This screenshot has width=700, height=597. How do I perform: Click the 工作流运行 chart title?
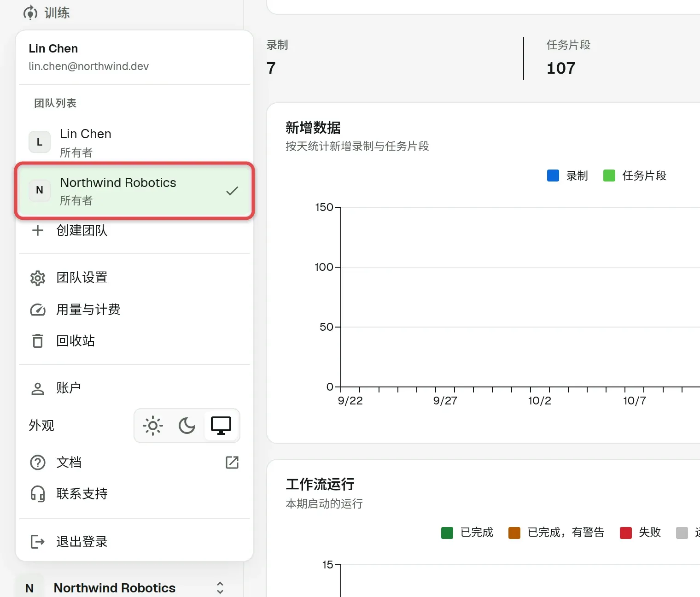pos(320,484)
